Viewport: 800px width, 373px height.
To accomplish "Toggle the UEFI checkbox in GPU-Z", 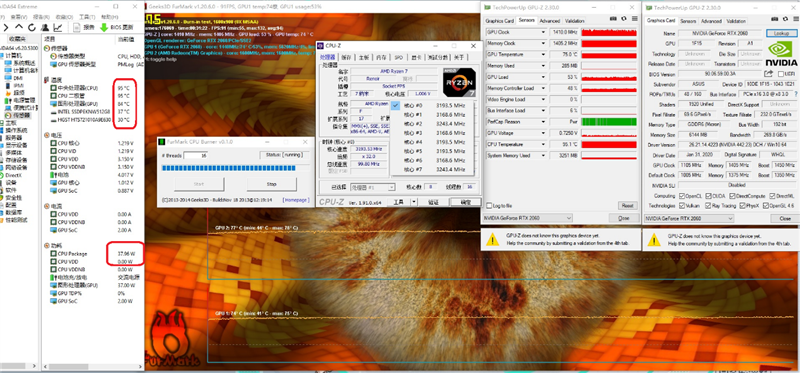I will point(780,74).
